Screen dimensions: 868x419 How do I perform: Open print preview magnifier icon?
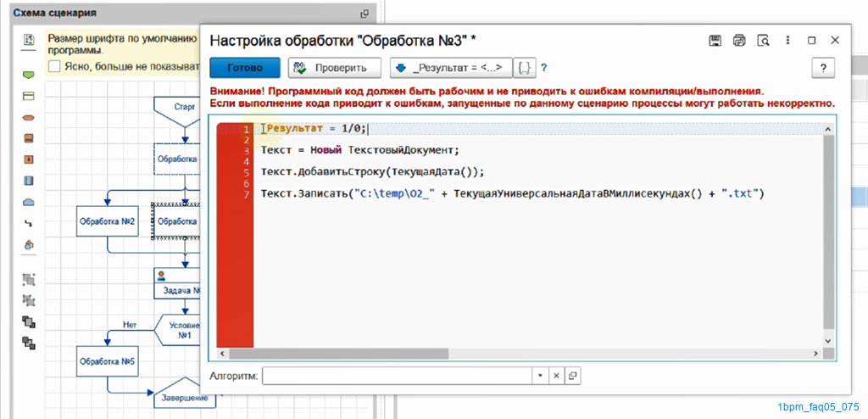coord(764,41)
